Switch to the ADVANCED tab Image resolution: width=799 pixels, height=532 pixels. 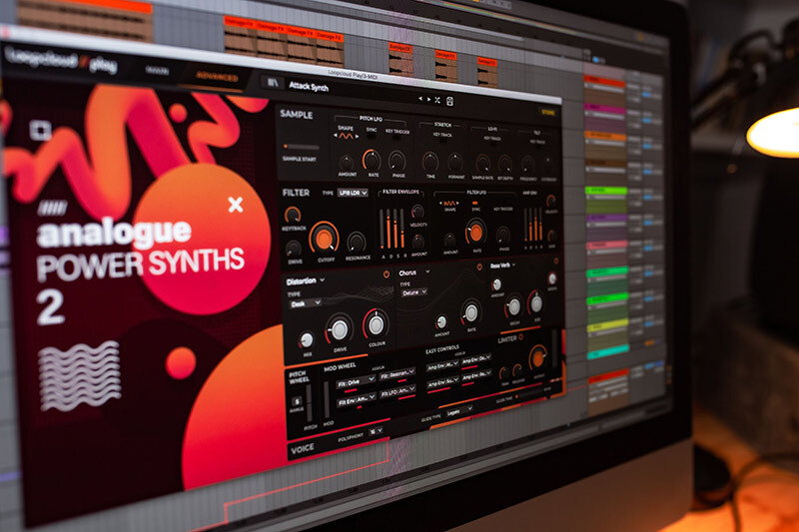[x=217, y=77]
